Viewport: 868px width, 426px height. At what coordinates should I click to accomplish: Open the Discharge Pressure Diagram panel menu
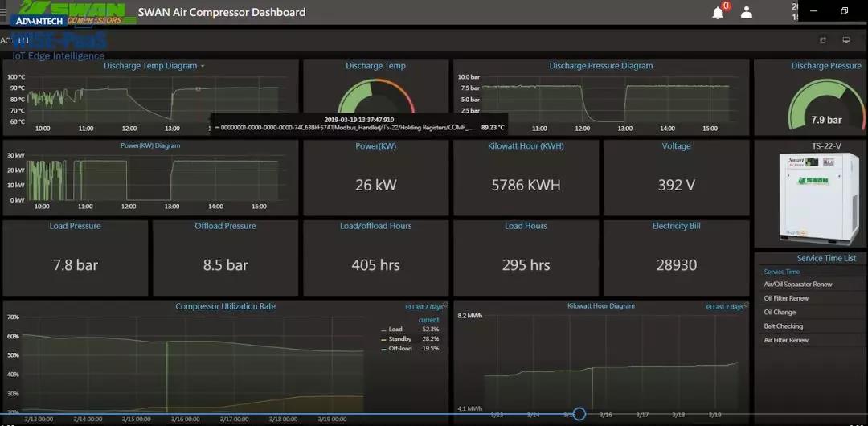point(600,66)
